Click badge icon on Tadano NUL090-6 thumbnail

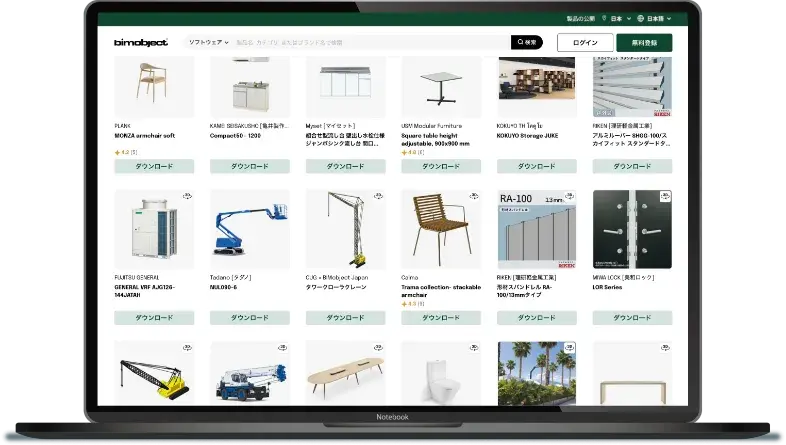283,195
